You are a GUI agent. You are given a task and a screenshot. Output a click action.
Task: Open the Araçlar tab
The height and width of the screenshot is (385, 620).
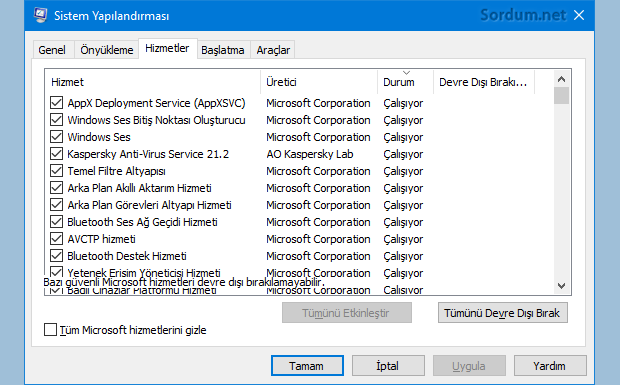tap(273, 50)
